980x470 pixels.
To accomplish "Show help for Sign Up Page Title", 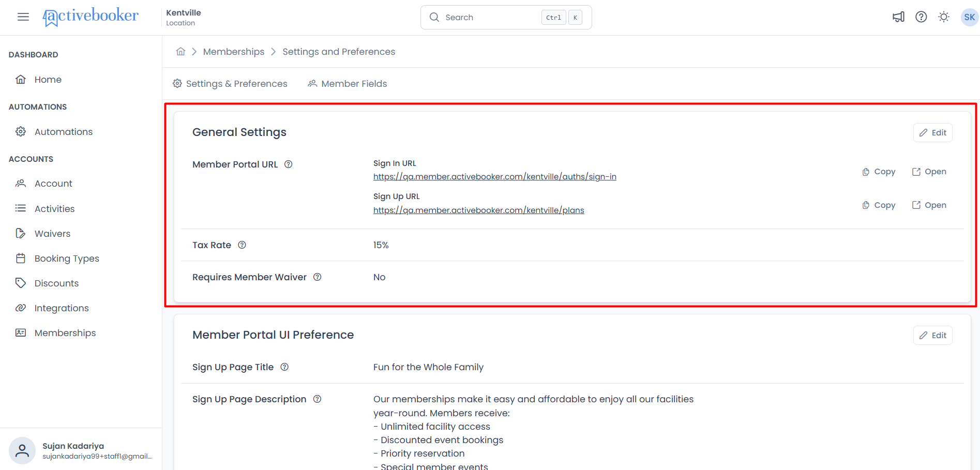I will click(284, 367).
